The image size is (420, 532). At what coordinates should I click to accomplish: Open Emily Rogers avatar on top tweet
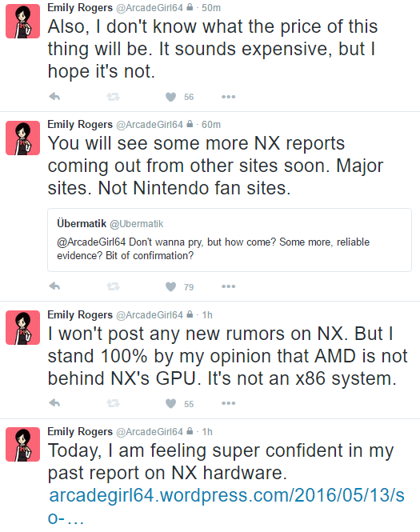(22, 21)
